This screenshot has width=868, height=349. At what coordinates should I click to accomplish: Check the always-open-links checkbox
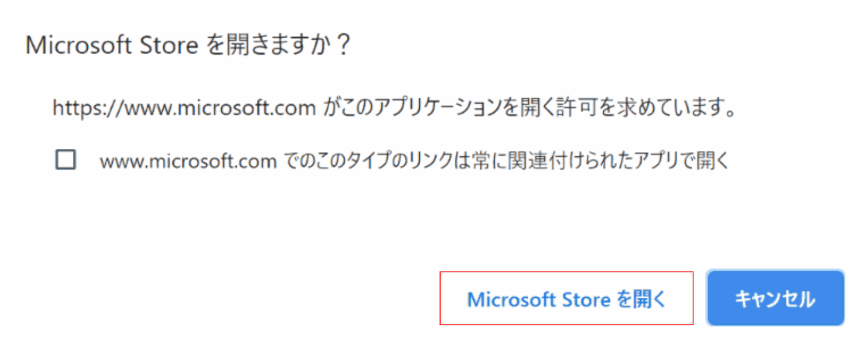pyautogui.click(x=66, y=160)
